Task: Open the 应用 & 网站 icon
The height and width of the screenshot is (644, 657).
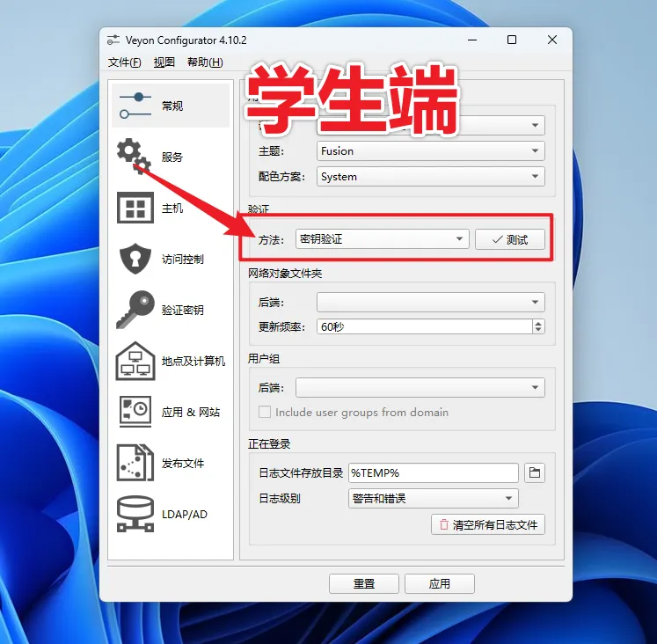Action: pyautogui.click(x=135, y=412)
